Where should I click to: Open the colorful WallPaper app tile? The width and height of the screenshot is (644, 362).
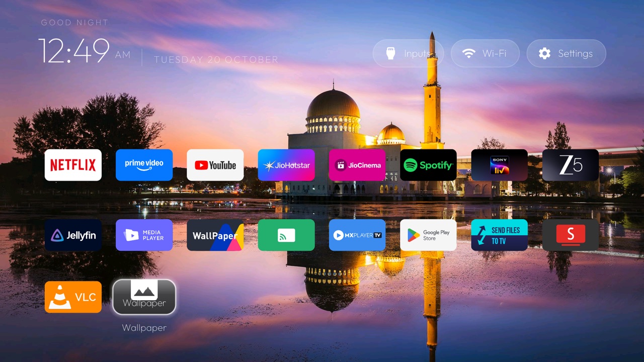point(215,235)
